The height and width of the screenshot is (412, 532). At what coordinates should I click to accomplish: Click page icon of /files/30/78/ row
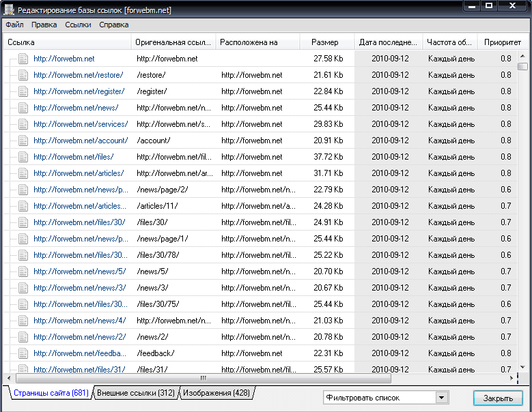click(x=23, y=255)
